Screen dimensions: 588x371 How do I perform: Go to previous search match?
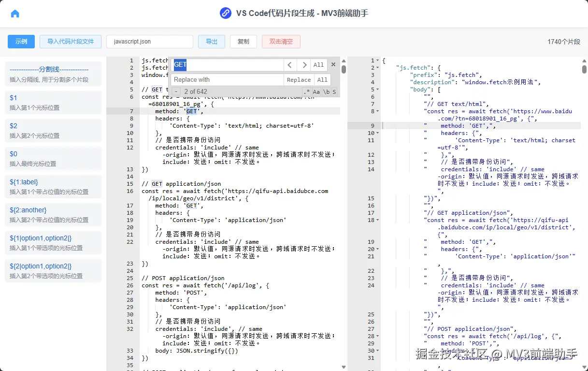tap(290, 65)
